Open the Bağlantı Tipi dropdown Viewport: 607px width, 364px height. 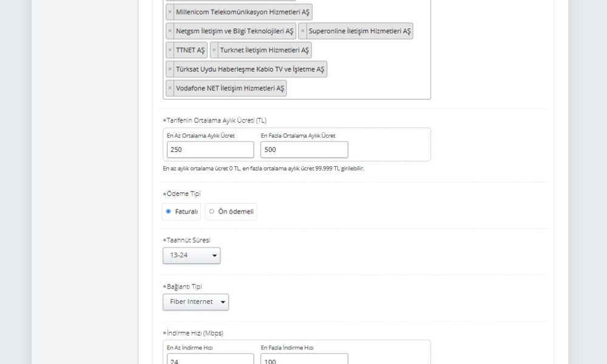195,302
